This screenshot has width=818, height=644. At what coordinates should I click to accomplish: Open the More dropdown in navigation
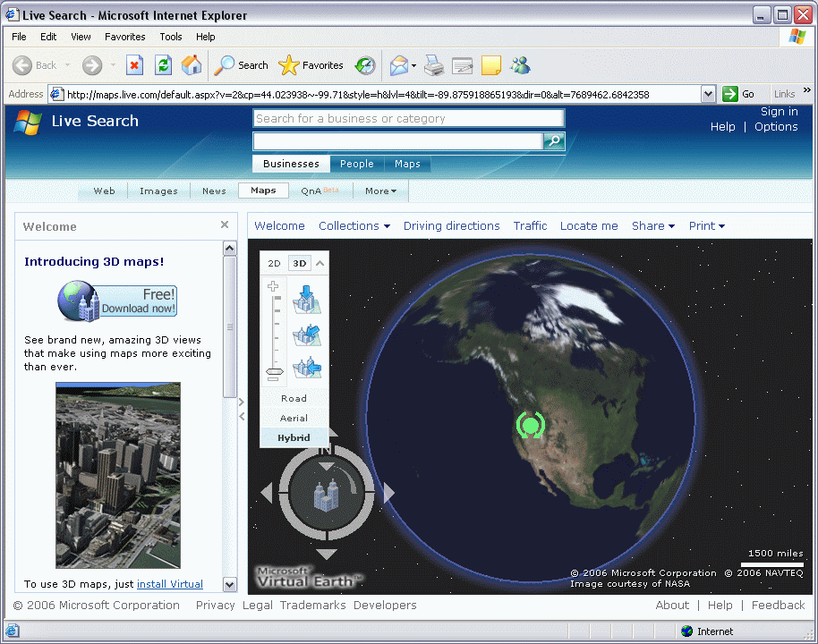coord(380,191)
